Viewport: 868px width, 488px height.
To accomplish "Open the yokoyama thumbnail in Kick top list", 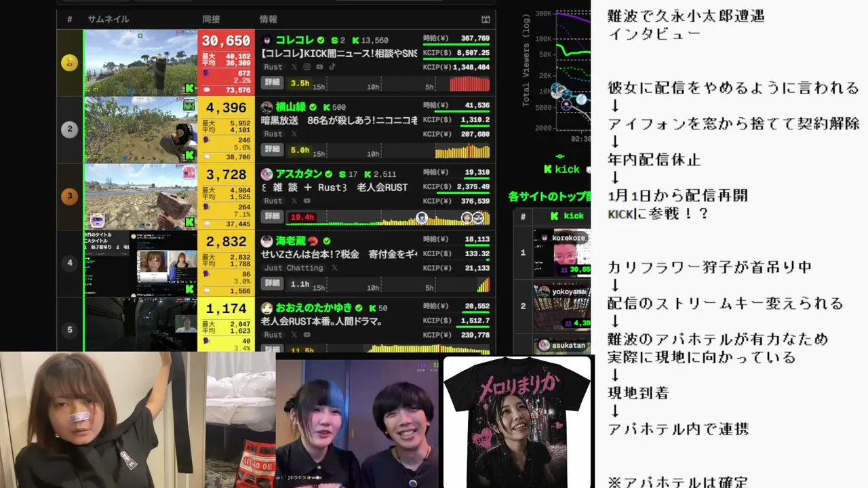I will click(561, 306).
